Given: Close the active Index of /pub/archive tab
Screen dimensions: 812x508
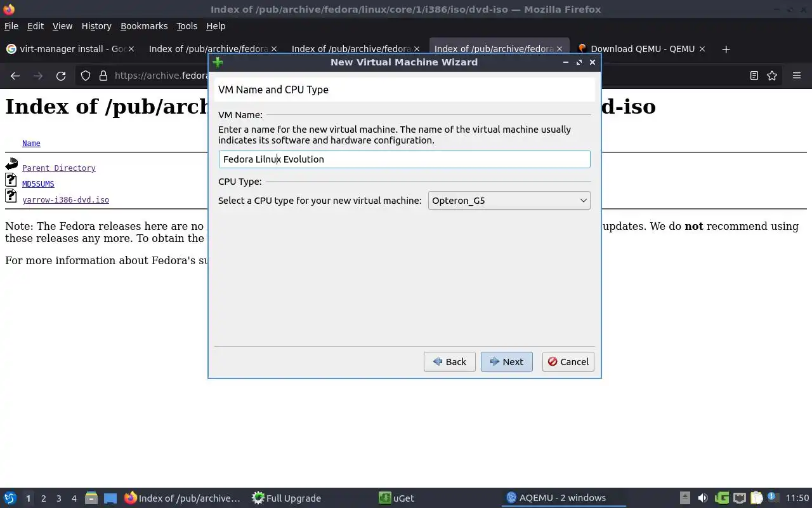Looking at the screenshot, I should coord(560,49).
